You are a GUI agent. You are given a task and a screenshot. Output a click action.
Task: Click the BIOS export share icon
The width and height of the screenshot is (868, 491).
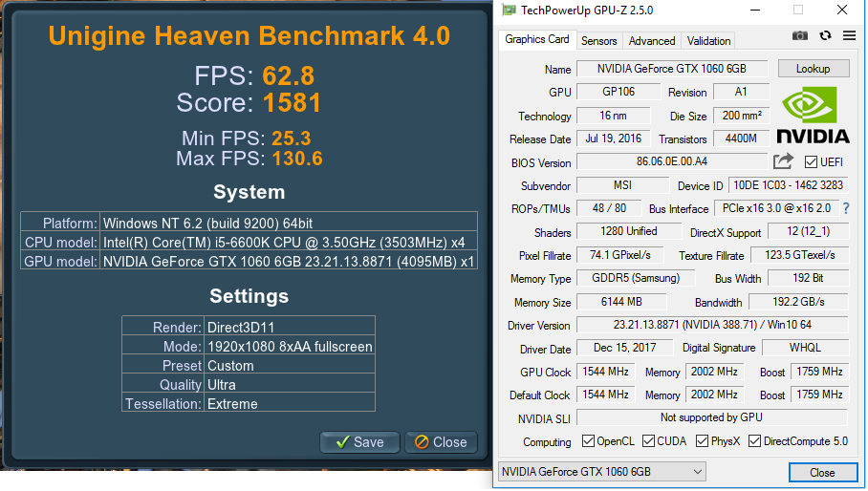click(784, 161)
